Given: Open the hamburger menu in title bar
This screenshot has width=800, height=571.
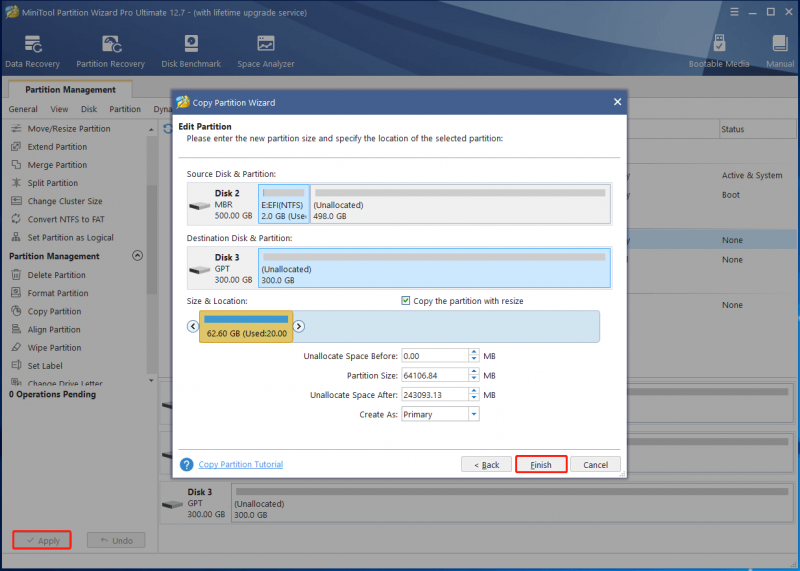Looking at the screenshot, I should coord(734,12).
